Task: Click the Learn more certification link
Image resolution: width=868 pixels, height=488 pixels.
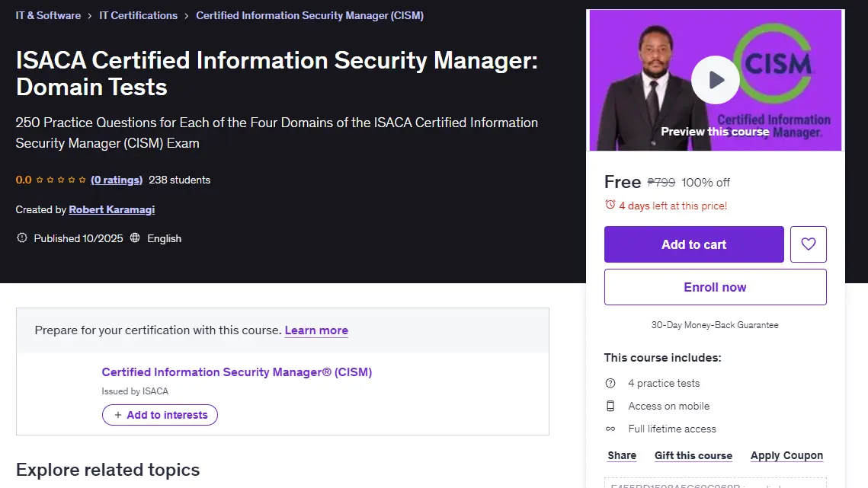Action: (316, 330)
